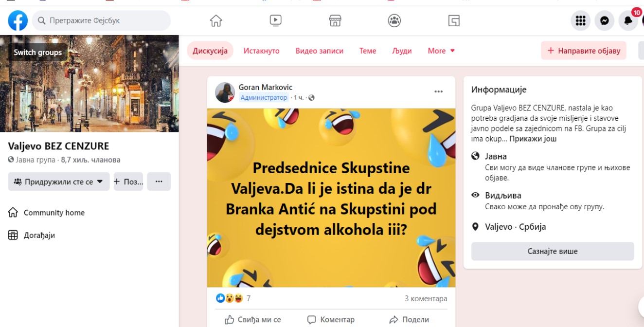Switch to the Видео записи tab

(320, 51)
